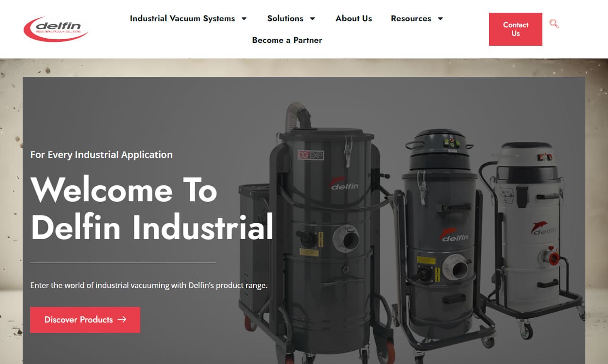The image size is (608, 364).
Task: Open the Resources menu
Action: click(411, 18)
